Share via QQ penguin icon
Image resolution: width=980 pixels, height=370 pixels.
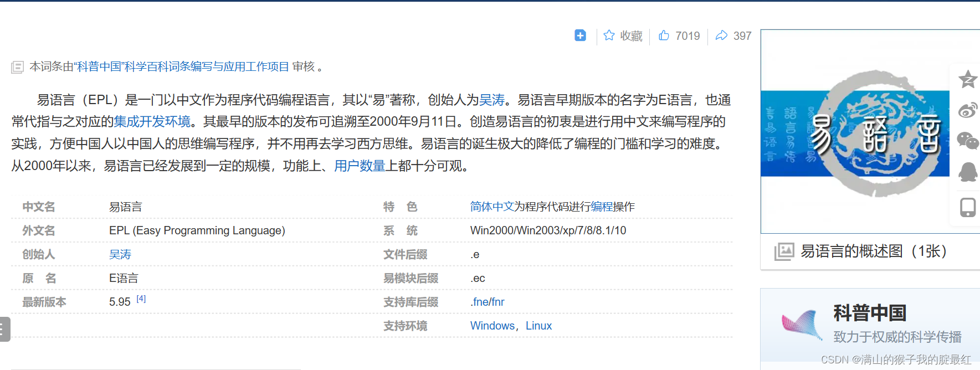point(968,172)
